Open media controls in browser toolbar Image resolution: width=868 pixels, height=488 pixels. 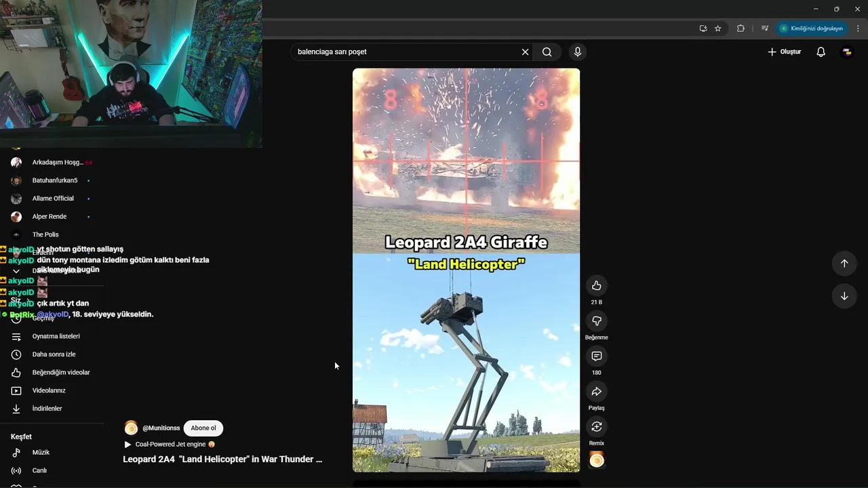[x=764, y=28]
